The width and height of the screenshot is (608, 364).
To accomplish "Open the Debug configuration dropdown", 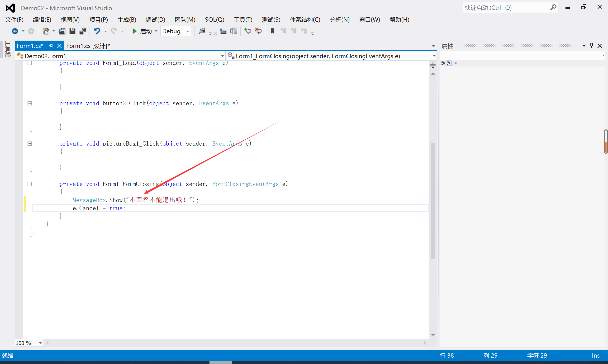I will tap(188, 31).
